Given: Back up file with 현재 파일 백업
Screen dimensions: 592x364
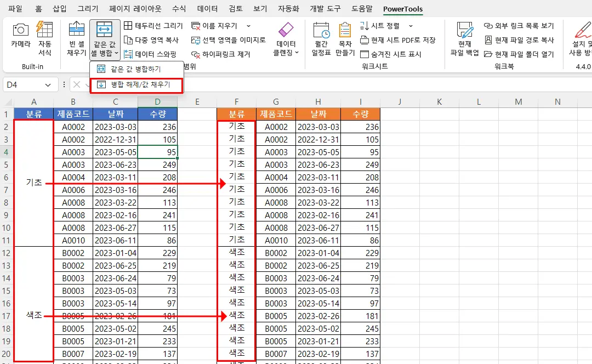Looking at the screenshot, I should point(464,38).
